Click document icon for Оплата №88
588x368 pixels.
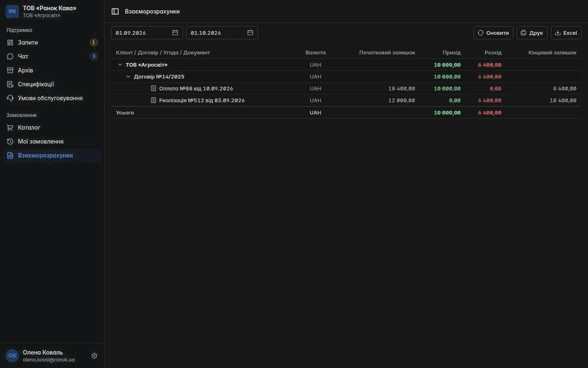pyautogui.click(x=154, y=88)
